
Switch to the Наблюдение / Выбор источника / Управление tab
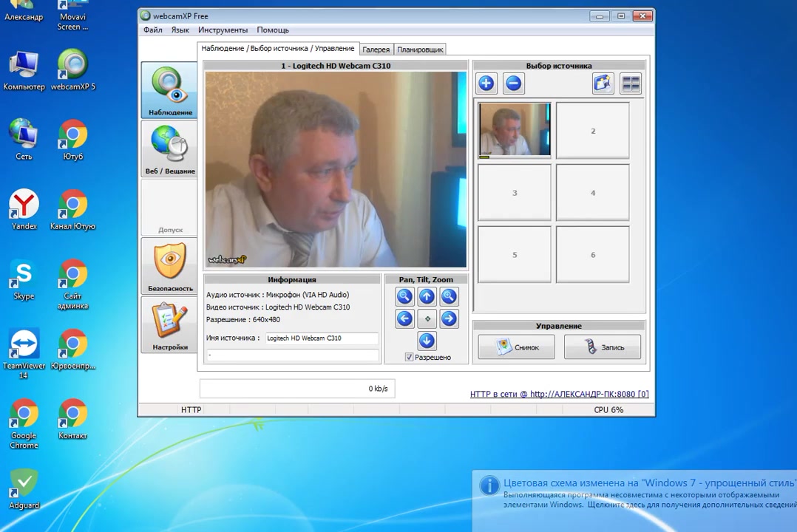pos(278,48)
